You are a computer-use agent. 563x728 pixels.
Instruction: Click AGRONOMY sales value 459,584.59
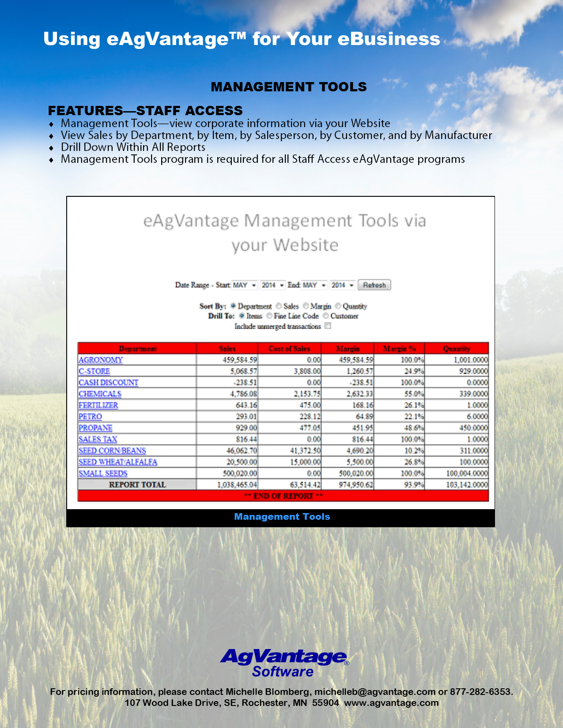(x=240, y=360)
